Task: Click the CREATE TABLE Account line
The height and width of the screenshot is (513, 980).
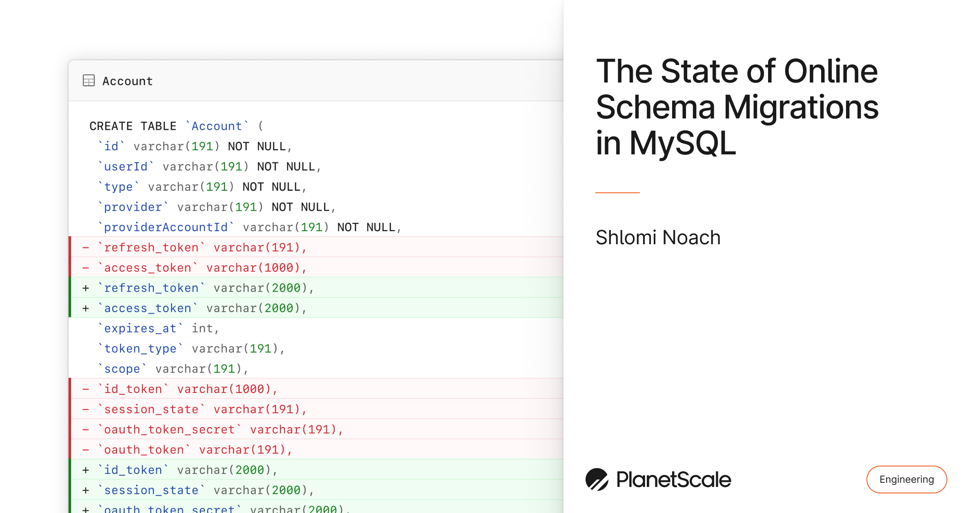Action: coord(176,126)
